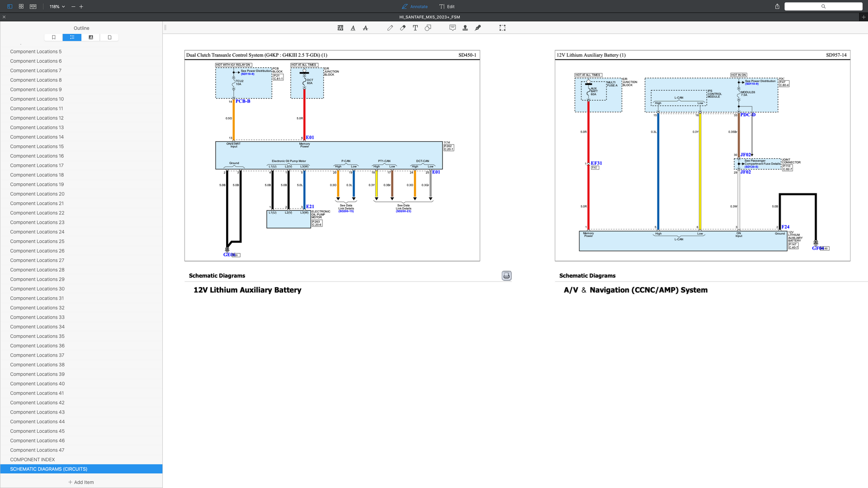The image size is (868, 488).
Task: Switch to thumbnail grid view
Action: (21, 7)
